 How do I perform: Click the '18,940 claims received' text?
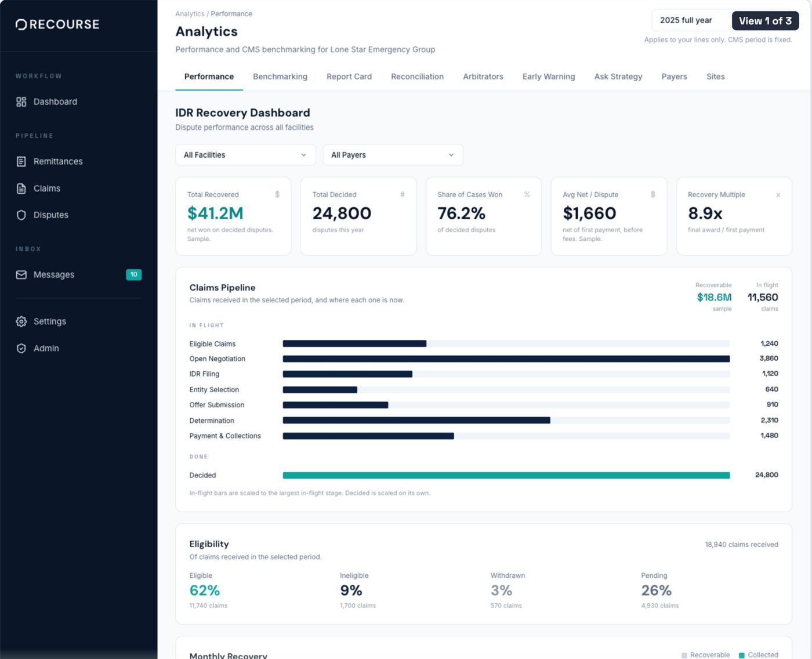point(742,545)
